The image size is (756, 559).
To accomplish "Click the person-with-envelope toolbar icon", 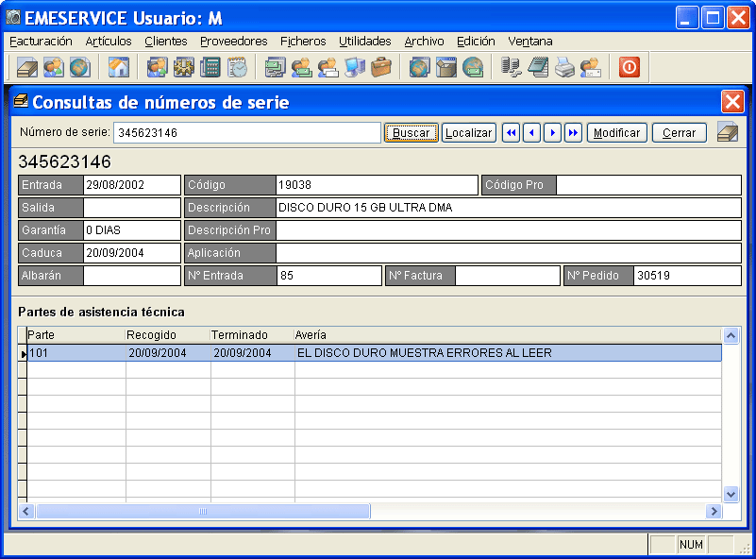I will 591,67.
